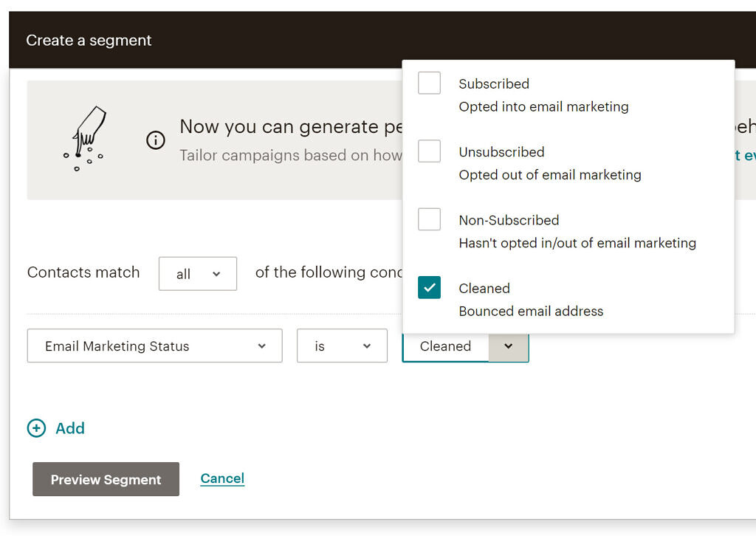Click the 'Opted into email marketing' description
This screenshot has height=536, width=756.
click(x=543, y=106)
